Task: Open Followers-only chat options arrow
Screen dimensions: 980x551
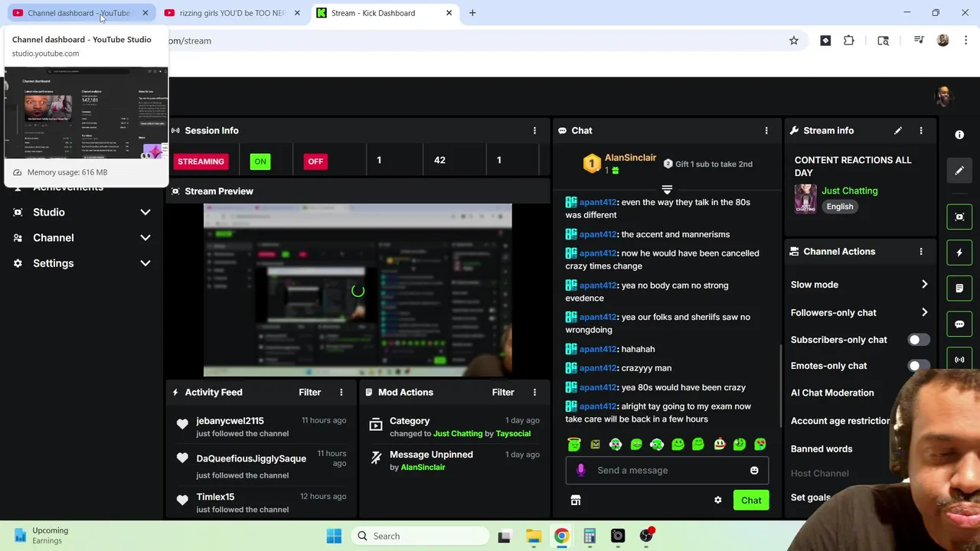Action: point(924,312)
